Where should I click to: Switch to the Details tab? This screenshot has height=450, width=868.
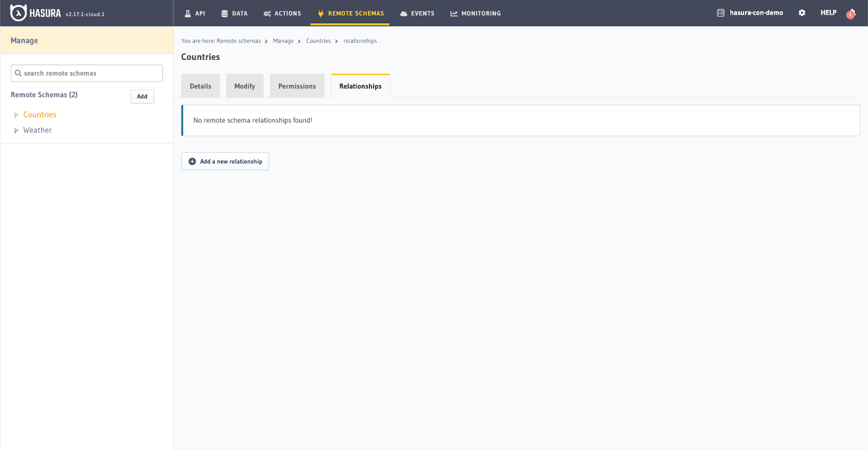[x=201, y=86]
